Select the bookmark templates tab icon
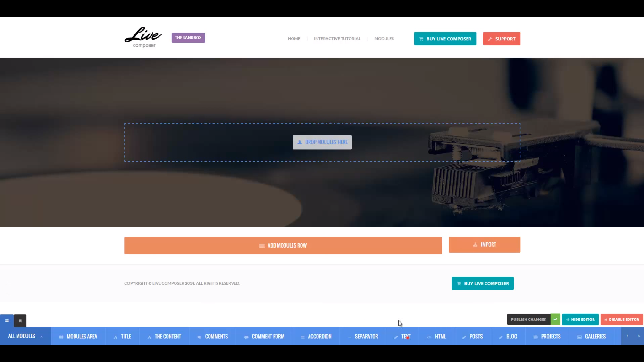This screenshot has height=362, width=644. coord(20,320)
